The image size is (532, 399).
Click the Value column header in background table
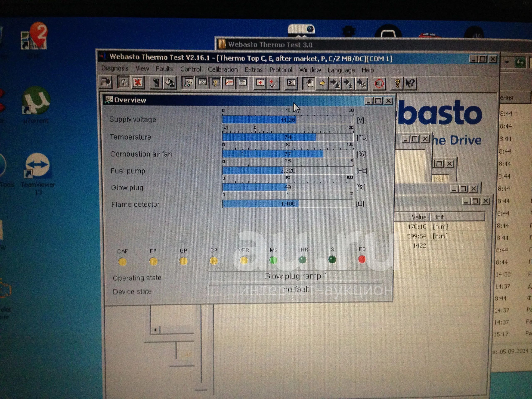(413, 217)
